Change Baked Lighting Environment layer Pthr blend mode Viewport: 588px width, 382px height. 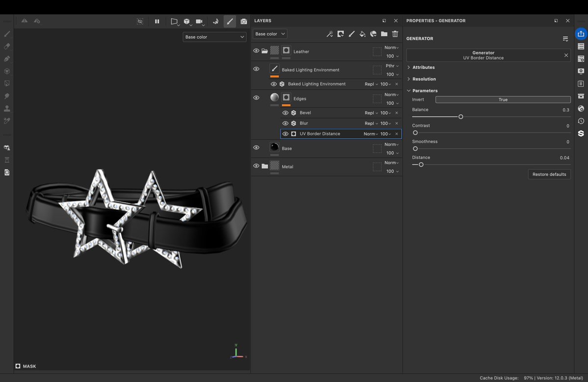coord(392,66)
